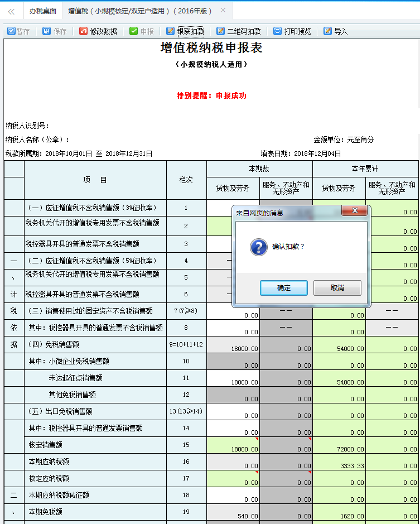Click 核定应纳税额 row 17 货物及劳务 cell
420x524 pixels.
click(x=233, y=479)
